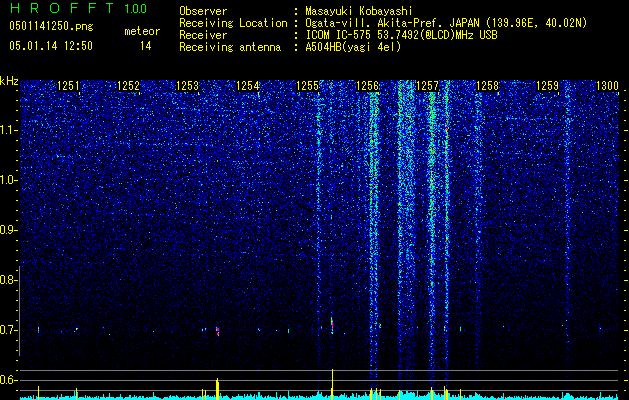Click the 0.9 kHz frequency label

(8, 230)
